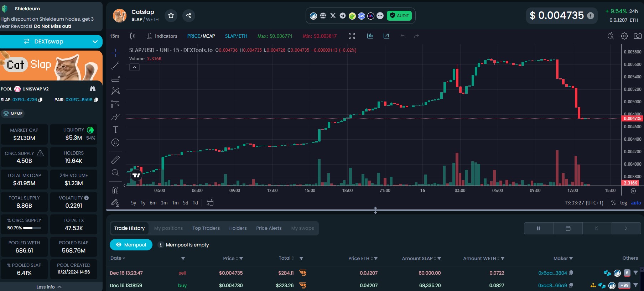The height and width of the screenshot is (291, 644).
Task: Set chart range to 1d
Action: coord(195,203)
